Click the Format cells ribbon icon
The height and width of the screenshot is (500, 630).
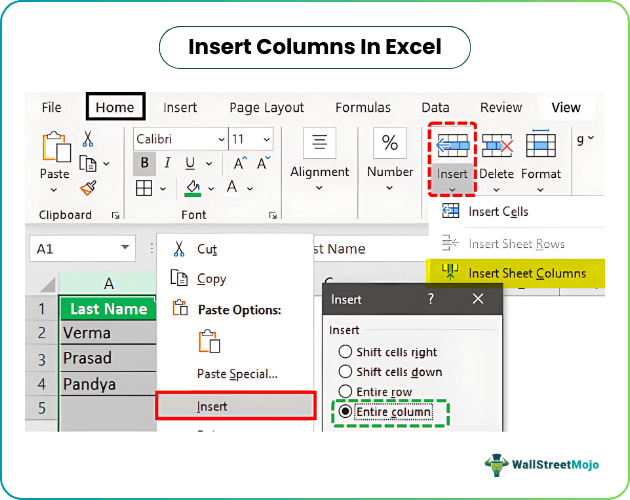(x=541, y=143)
